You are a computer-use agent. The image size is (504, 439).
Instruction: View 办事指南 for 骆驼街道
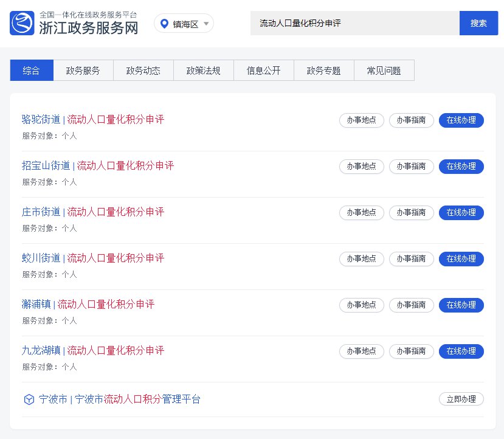click(411, 120)
